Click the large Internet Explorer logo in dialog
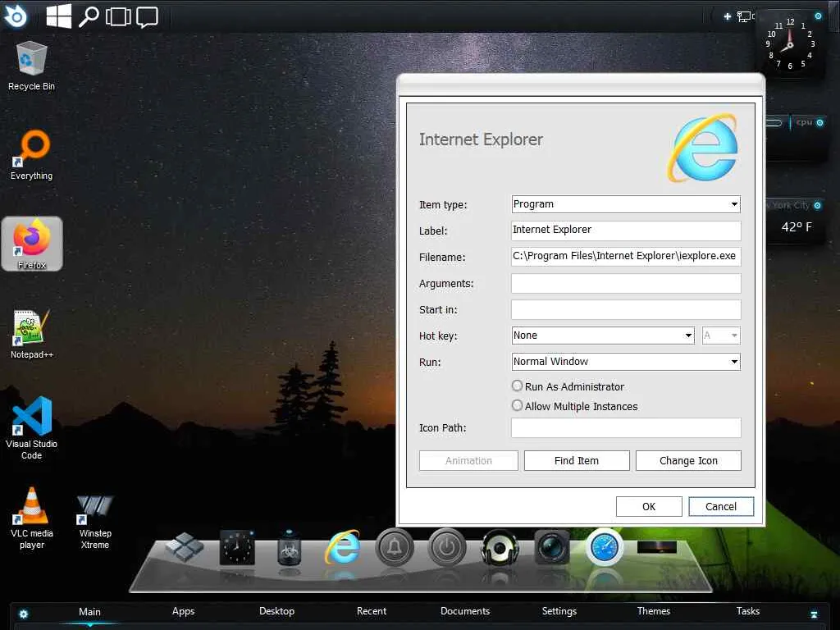This screenshot has width=840, height=630. tap(702, 148)
